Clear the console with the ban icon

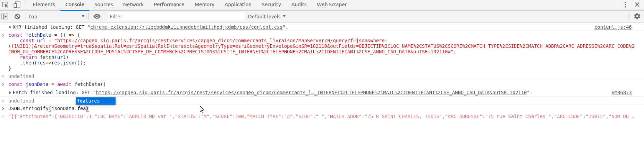17,16
